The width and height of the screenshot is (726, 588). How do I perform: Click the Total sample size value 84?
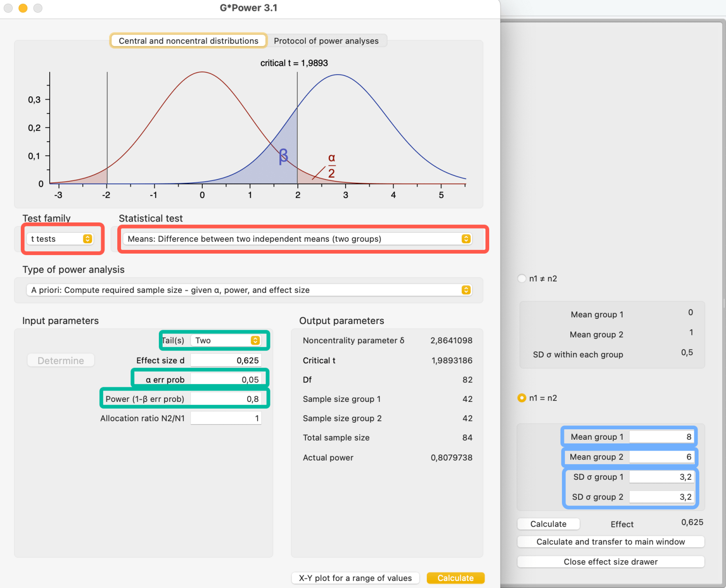click(467, 438)
